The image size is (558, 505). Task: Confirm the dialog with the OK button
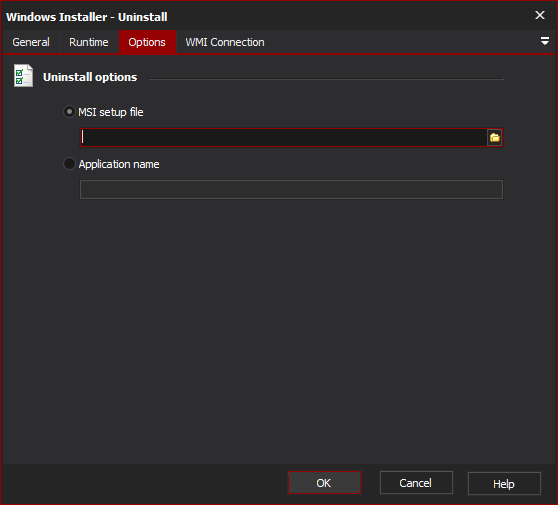pyautogui.click(x=324, y=483)
